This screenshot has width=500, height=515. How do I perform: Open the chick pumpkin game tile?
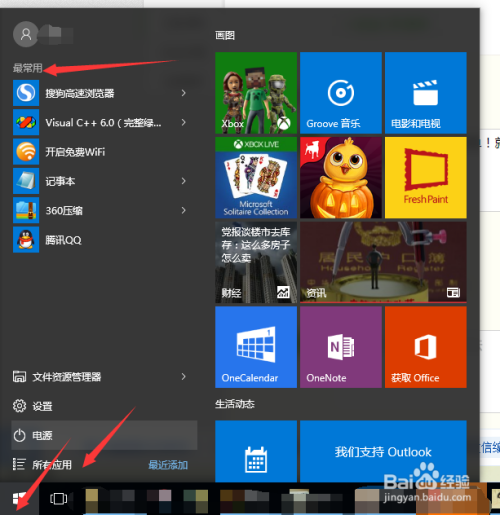tap(341, 178)
